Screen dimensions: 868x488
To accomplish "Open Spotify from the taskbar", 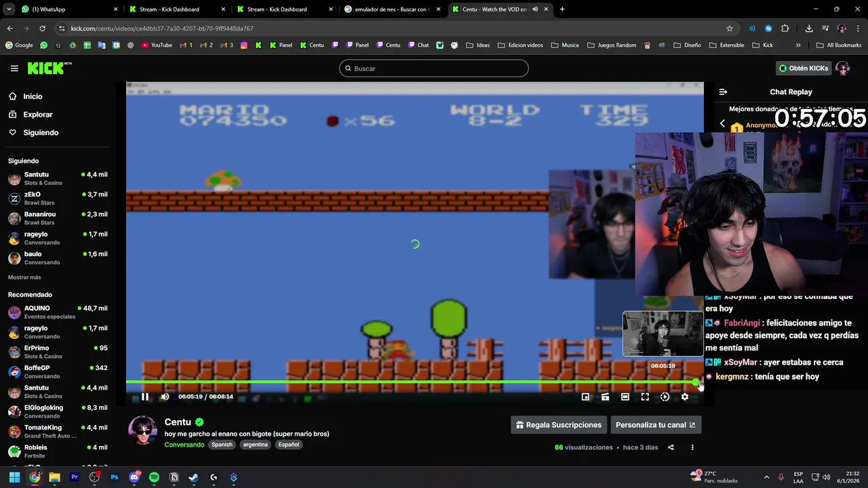I will tap(154, 477).
